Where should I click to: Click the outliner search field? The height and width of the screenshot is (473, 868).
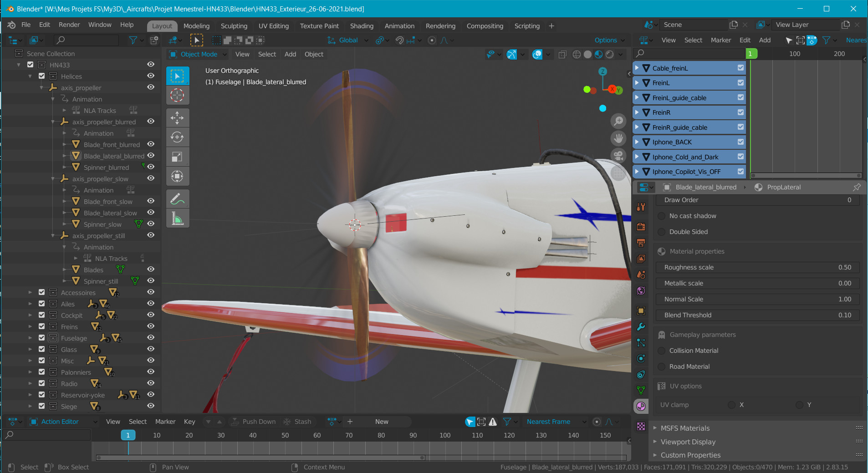[87, 40]
